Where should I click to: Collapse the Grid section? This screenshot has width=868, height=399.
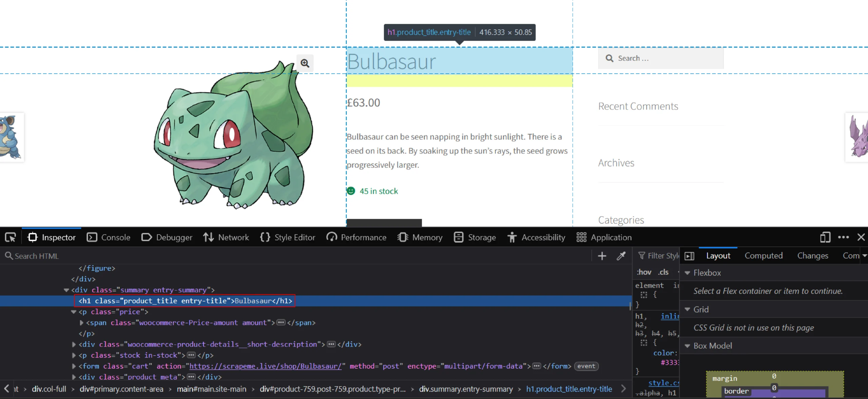[687, 310]
